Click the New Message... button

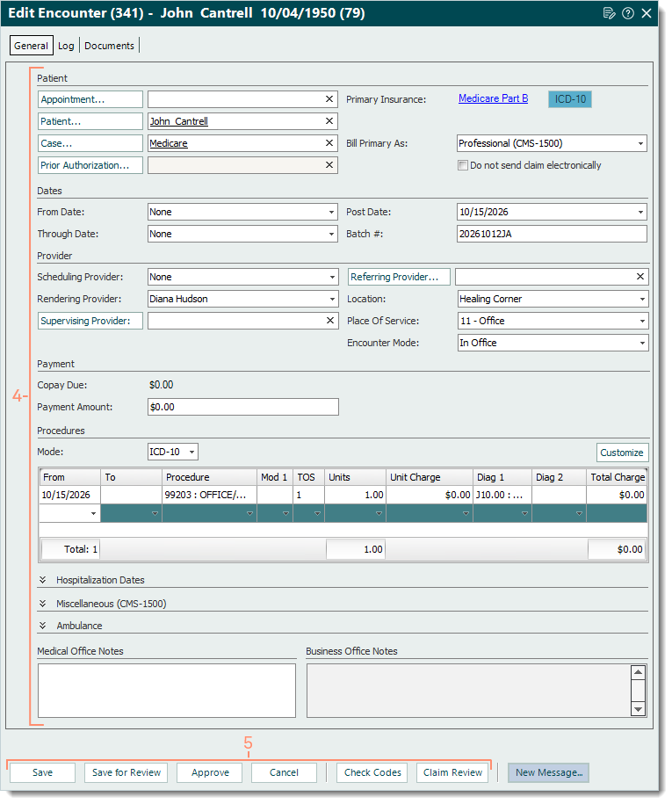[x=549, y=772]
